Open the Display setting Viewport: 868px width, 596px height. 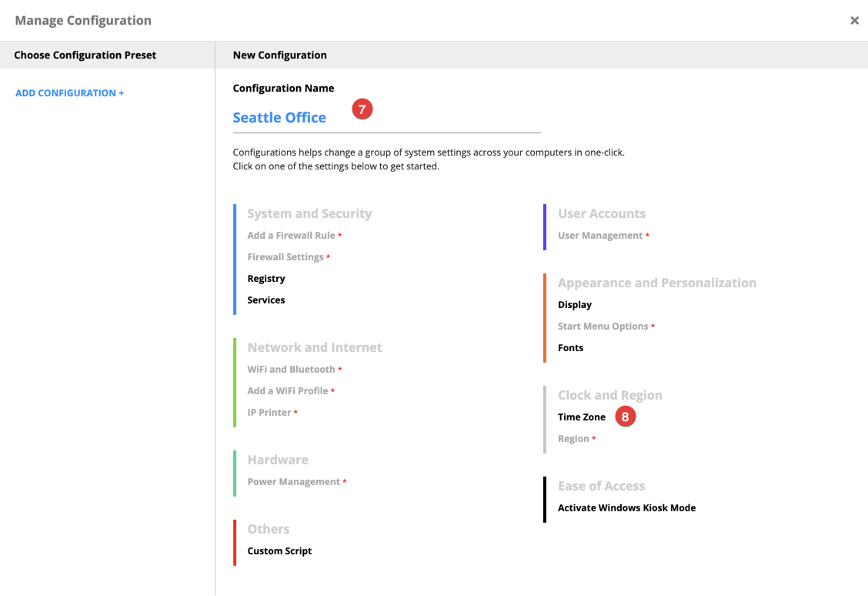(x=575, y=305)
